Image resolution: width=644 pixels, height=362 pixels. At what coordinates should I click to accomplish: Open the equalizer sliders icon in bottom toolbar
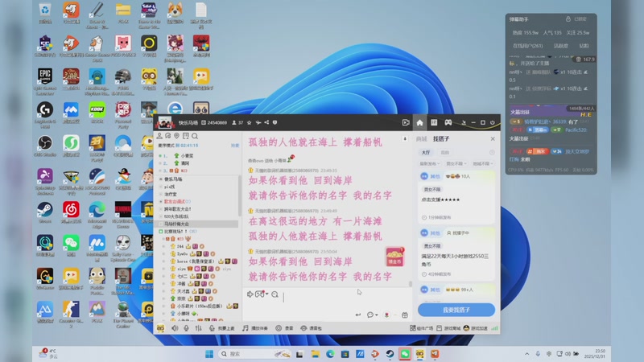(x=198, y=328)
